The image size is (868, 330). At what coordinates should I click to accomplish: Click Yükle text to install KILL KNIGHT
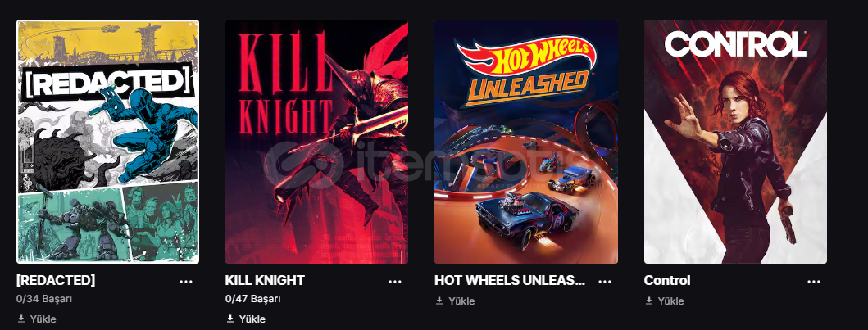coord(252,319)
